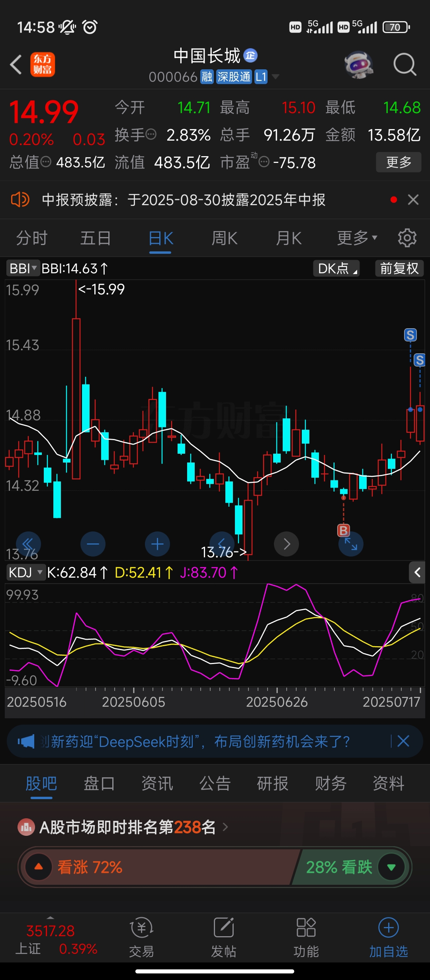Image resolution: width=430 pixels, height=980 pixels.
Task: Tap the 金额 13.58亿 value
Action: pos(394,135)
